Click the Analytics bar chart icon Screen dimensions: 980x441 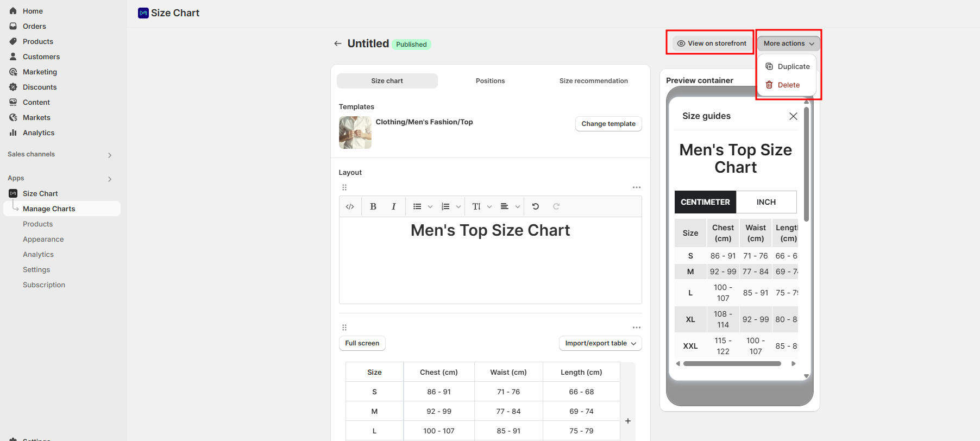point(13,133)
